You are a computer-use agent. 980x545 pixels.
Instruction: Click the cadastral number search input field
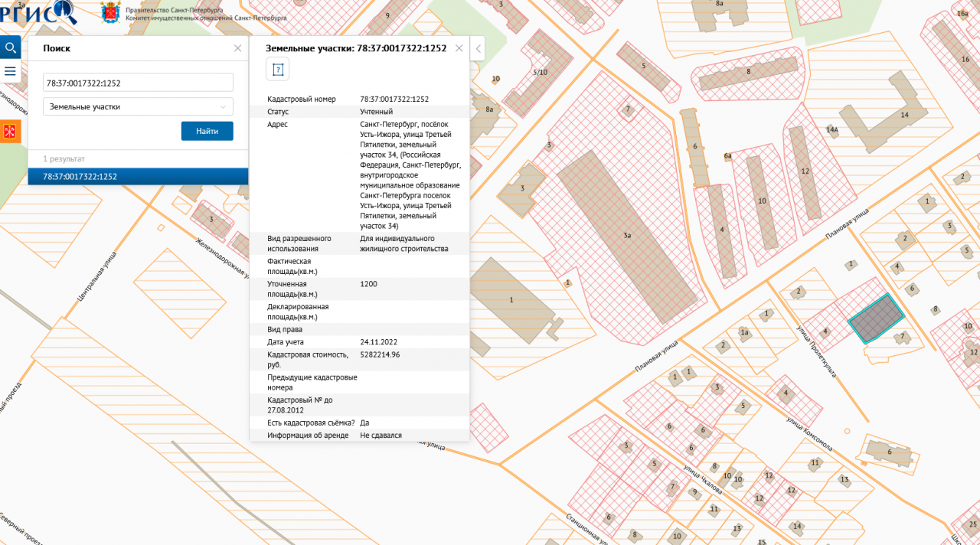point(138,83)
